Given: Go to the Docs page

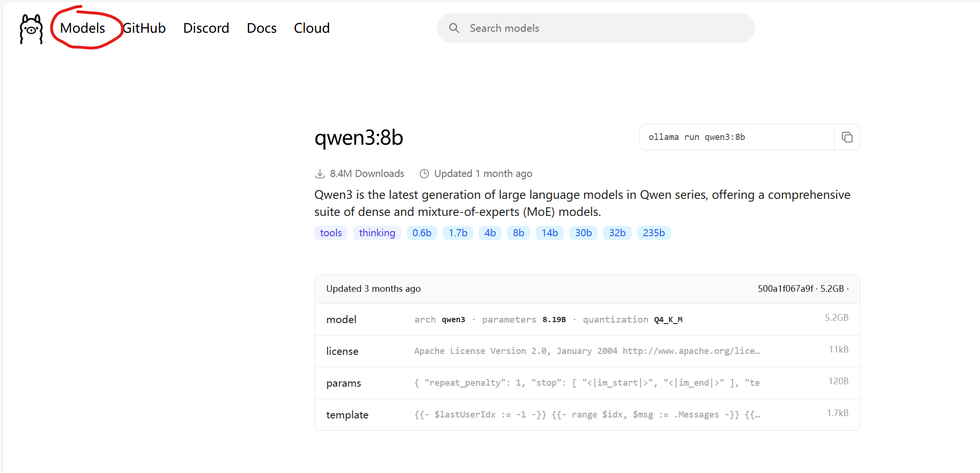Looking at the screenshot, I should (x=262, y=28).
